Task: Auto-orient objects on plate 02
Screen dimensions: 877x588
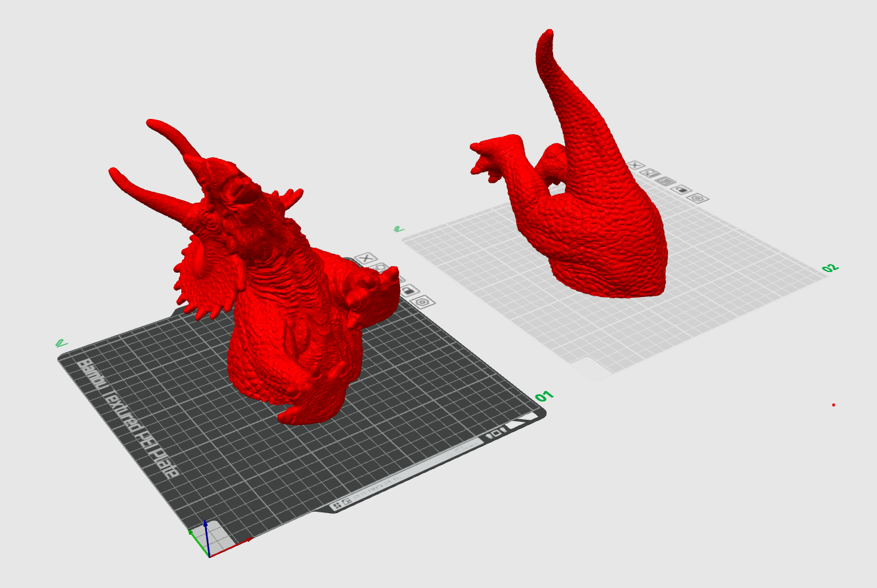Action: click(651, 173)
